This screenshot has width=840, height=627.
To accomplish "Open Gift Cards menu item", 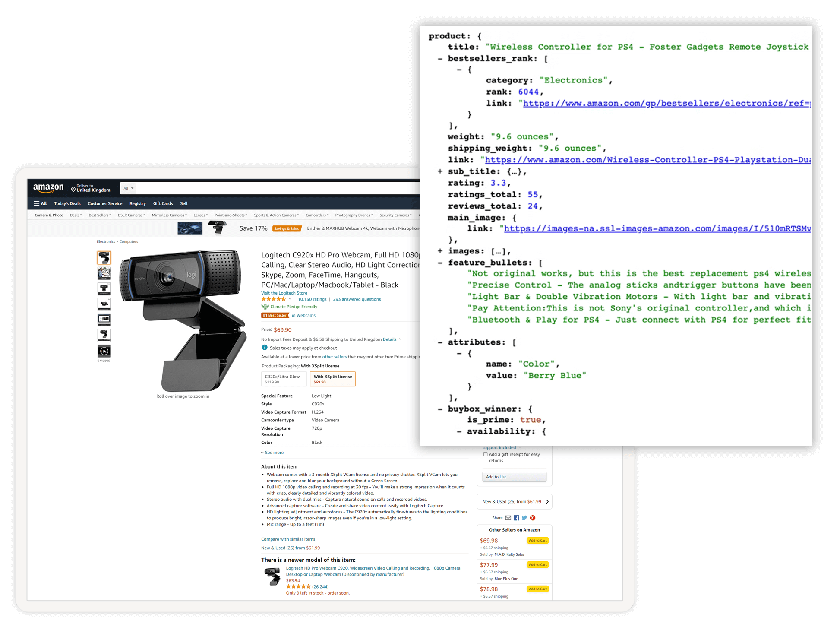I will [163, 203].
